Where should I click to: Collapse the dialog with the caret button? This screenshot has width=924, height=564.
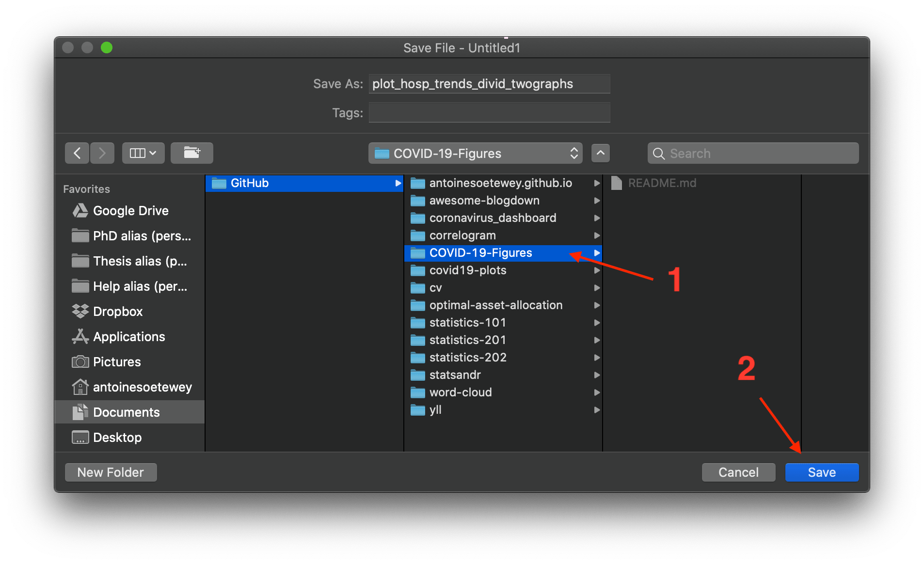pyautogui.click(x=600, y=153)
